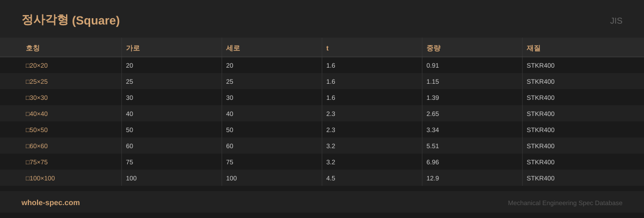Click the 4.5 thickness value cell

point(331,178)
